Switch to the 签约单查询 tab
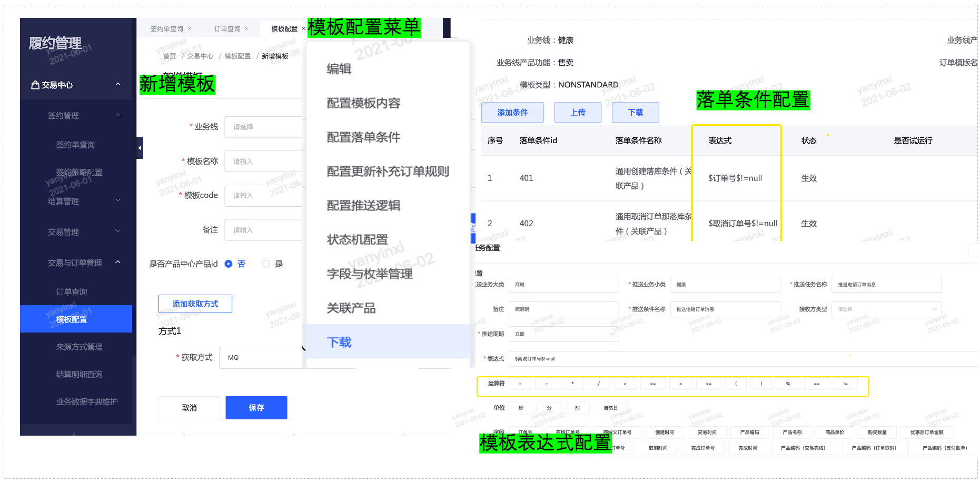 pos(166,29)
